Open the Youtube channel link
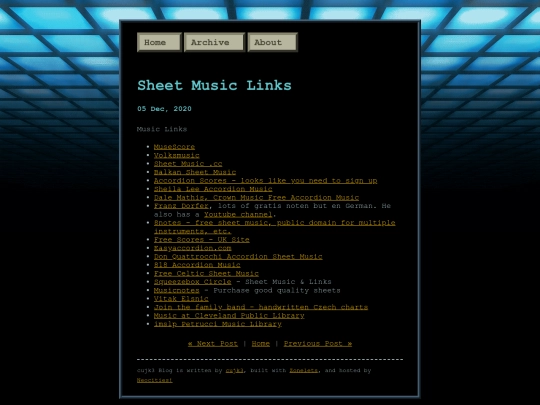This screenshot has height=405, width=540. pyautogui.click(x=238, y=214)
